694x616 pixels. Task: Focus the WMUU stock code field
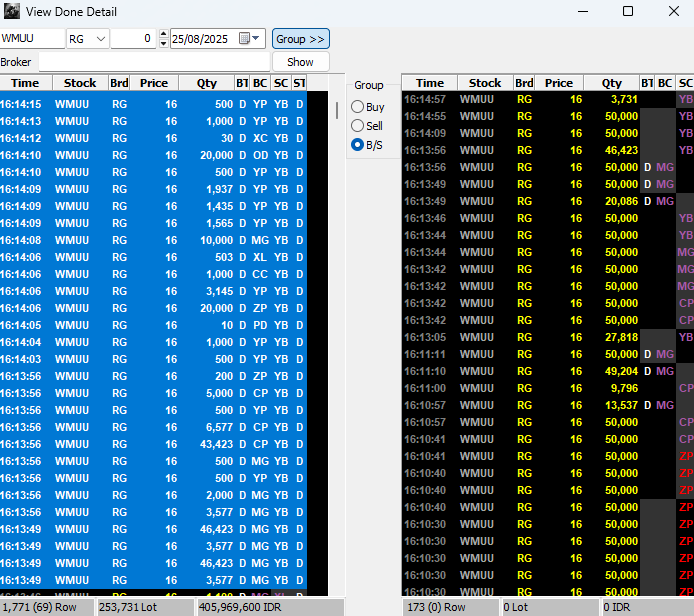(x=32, y=38)
